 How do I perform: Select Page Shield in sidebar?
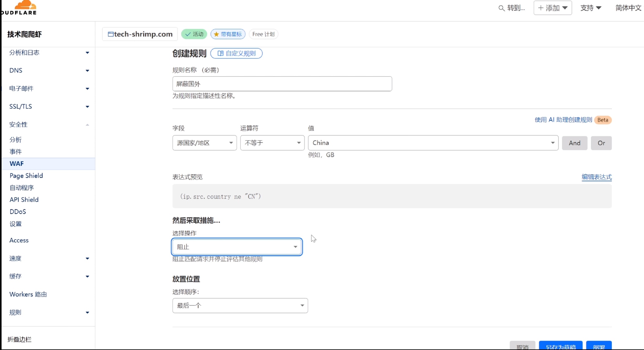pos(26,176)
